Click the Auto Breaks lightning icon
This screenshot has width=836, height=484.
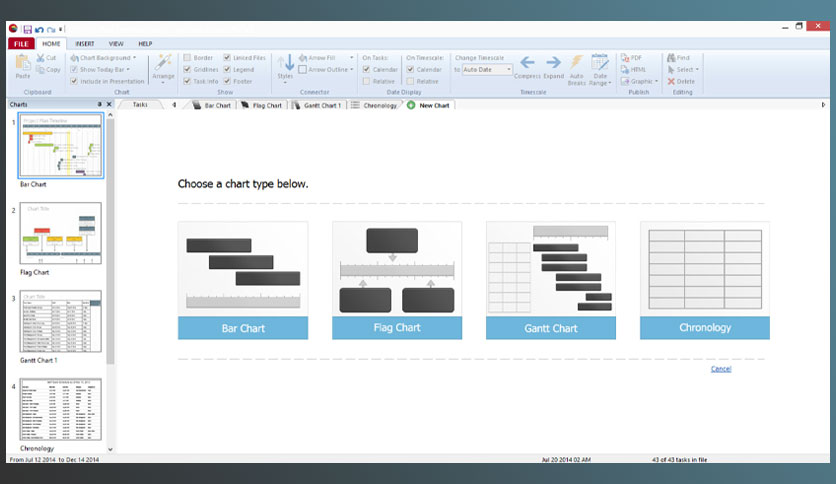(576, 62)
